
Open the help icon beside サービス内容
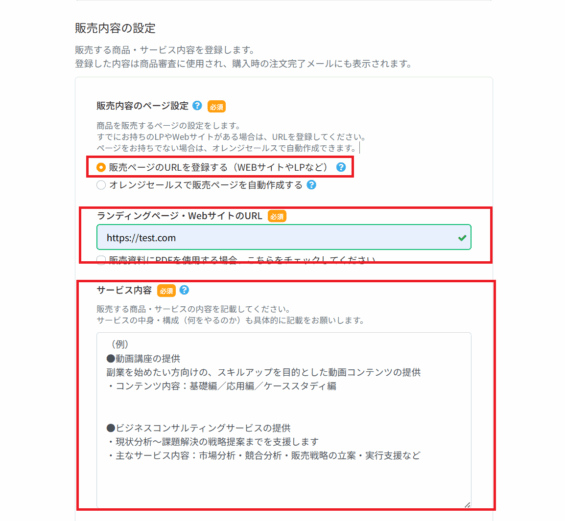(184, 290)
